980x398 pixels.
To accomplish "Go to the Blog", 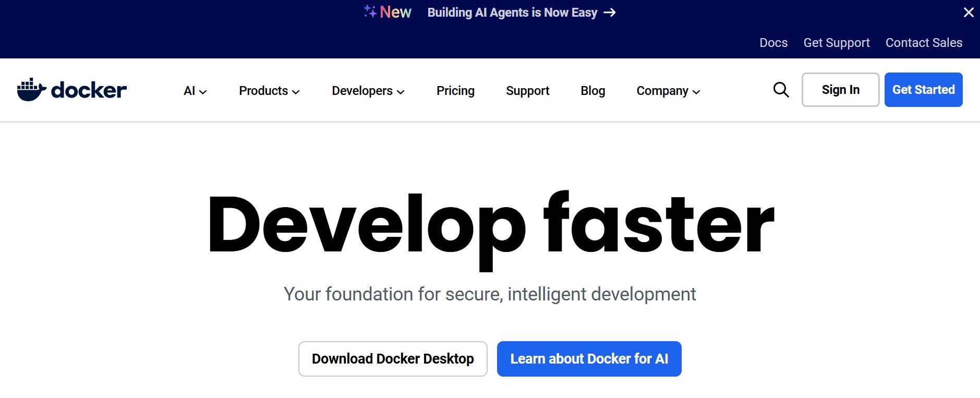I will (x=592, y=91).
